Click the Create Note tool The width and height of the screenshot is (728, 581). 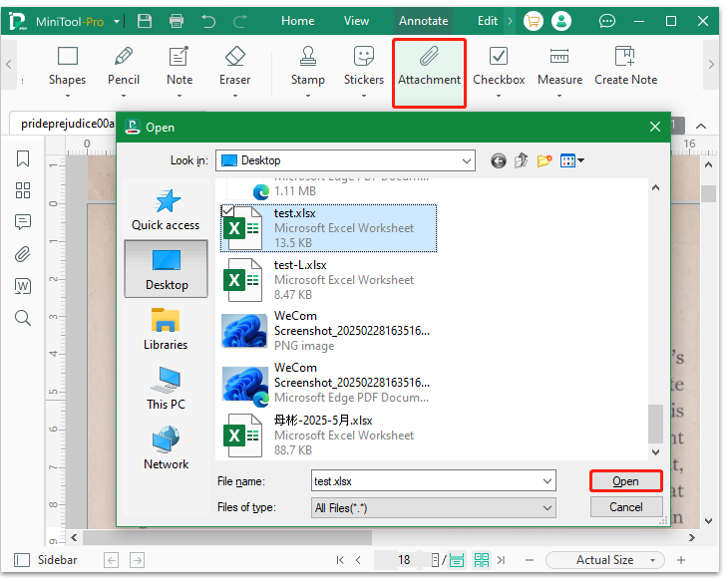tap(625, 67)
